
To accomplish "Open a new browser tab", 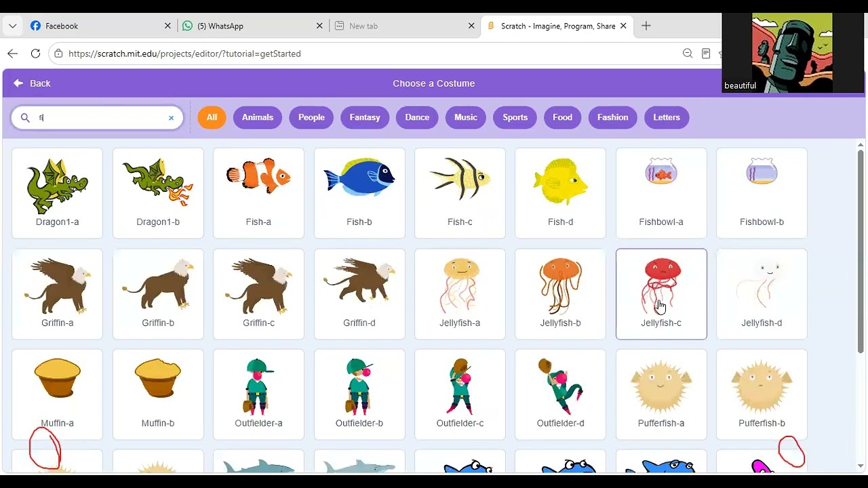I will pyautogui.click(x=646, y=26).
